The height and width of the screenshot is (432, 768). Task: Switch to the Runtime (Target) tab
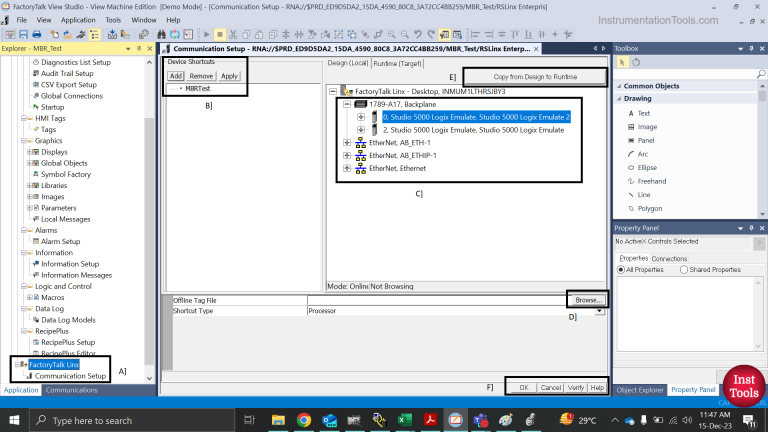[397, 64]
